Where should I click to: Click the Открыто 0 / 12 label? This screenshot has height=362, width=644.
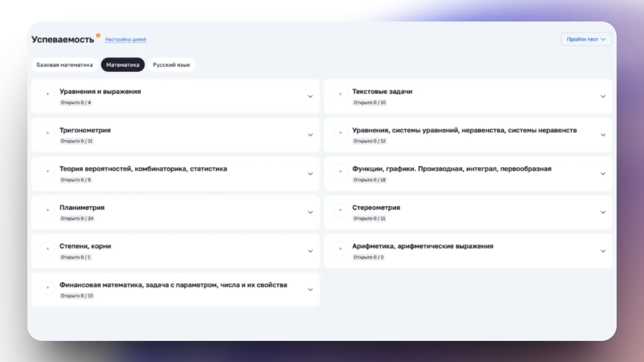click(x=370, y=141)
